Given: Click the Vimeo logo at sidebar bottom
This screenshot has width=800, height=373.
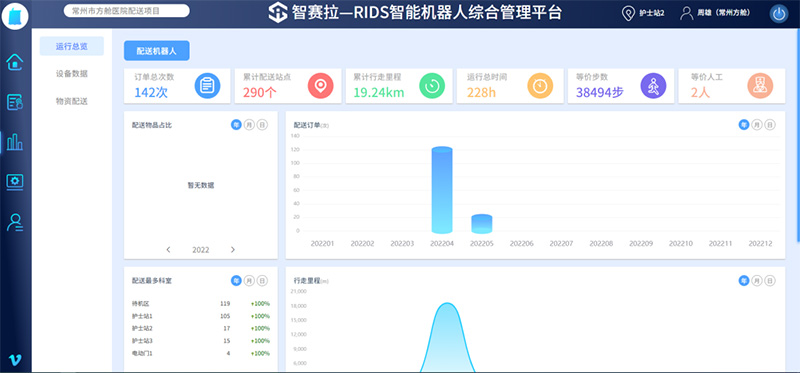Looking at the screenshot, I should pyautogui.click(x=15, y=360).
